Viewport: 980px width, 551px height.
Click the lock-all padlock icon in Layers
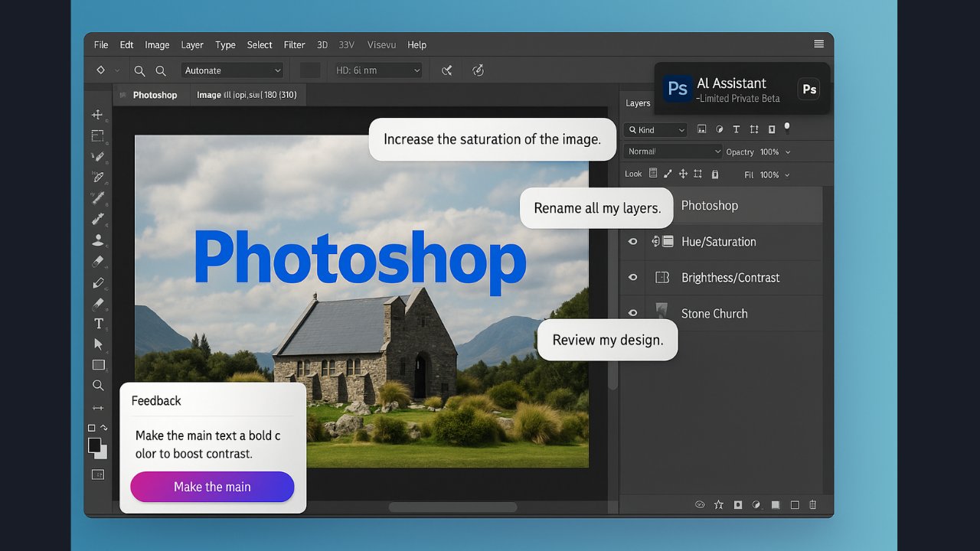coord(715,174)
